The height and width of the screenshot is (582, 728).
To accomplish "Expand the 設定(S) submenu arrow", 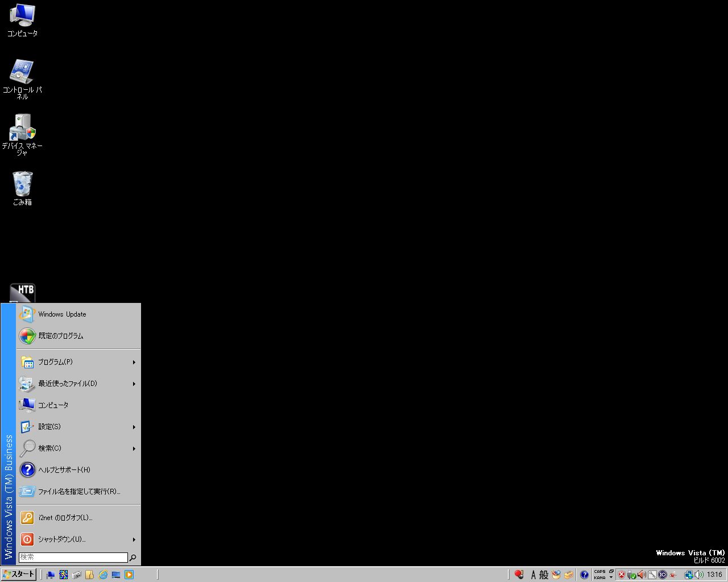I will [x=134, y=427].
